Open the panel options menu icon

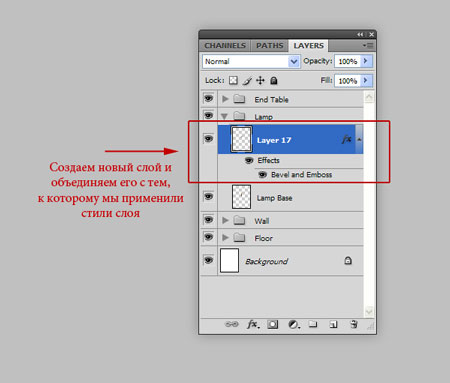pyautogui.click(x=368, y=45)
